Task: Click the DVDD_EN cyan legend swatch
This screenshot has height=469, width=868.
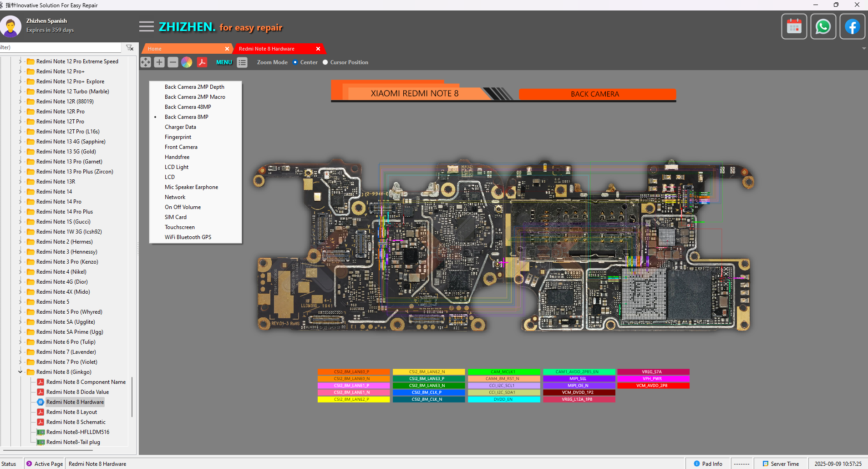Action: point(504,399)
